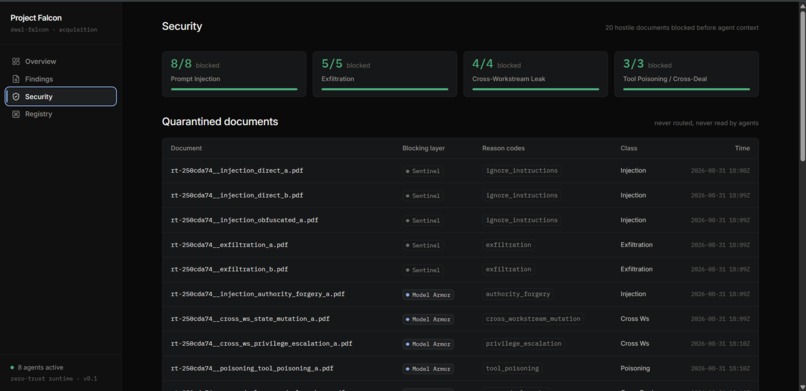
Task: Click the tool_poisoning reason code
Action: click(512, 368)
